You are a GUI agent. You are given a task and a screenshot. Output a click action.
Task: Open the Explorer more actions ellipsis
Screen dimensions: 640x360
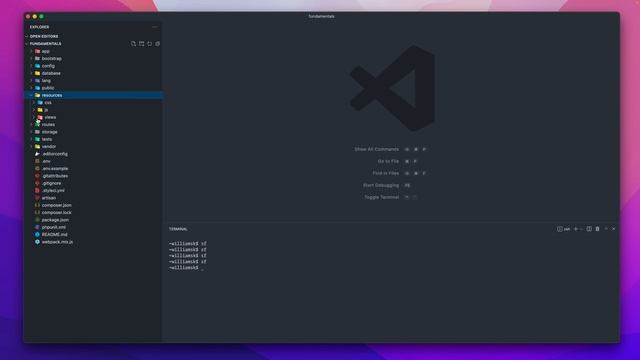click(x=155, y=27)
